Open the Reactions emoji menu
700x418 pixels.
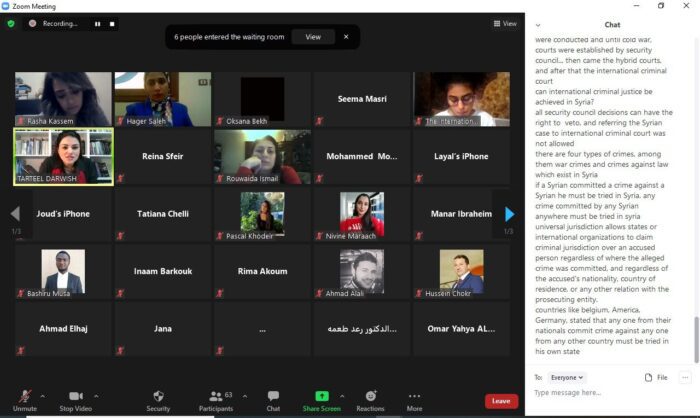tap(370, 400)
